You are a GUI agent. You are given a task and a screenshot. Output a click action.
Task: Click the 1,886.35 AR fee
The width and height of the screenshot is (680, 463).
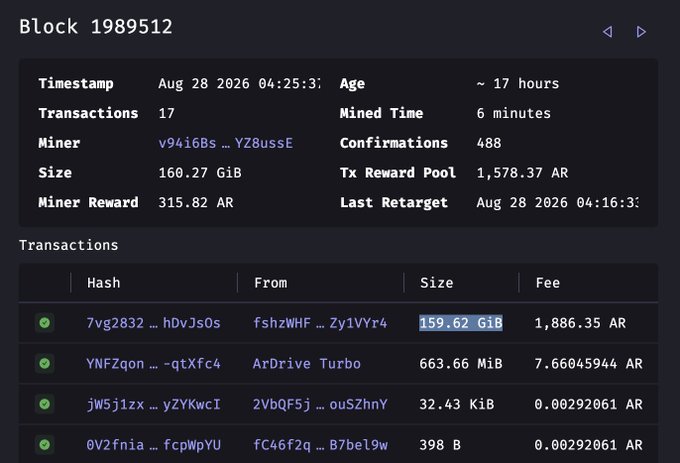tap(580, 323)
